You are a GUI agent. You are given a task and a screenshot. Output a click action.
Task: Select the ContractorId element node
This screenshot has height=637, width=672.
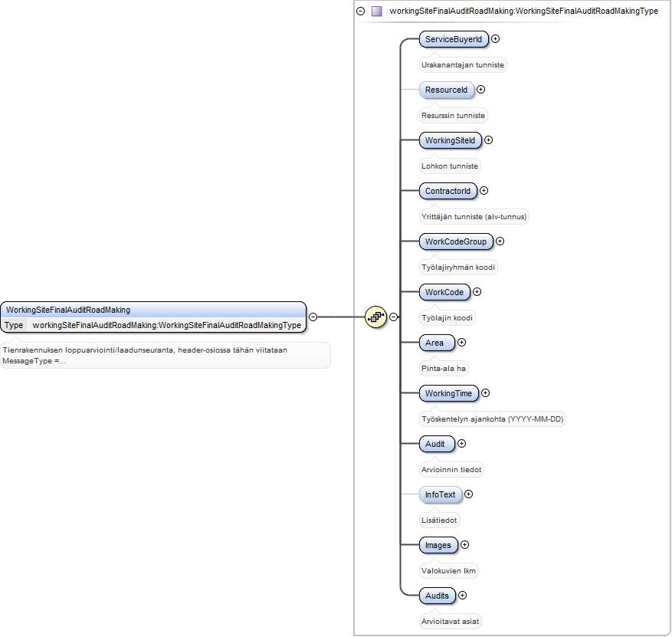(x=447, y=191)
